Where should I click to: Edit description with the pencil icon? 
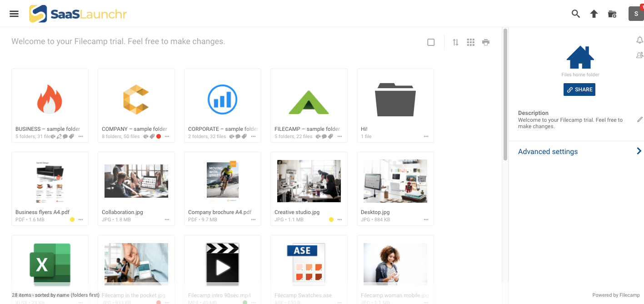pyautogui.click(x=639, y=120)
